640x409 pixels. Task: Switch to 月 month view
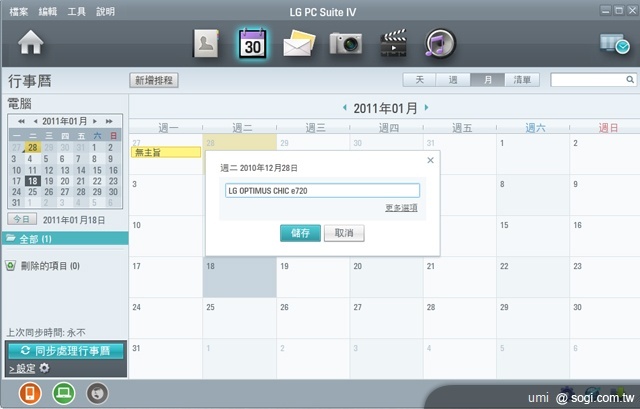487,80
